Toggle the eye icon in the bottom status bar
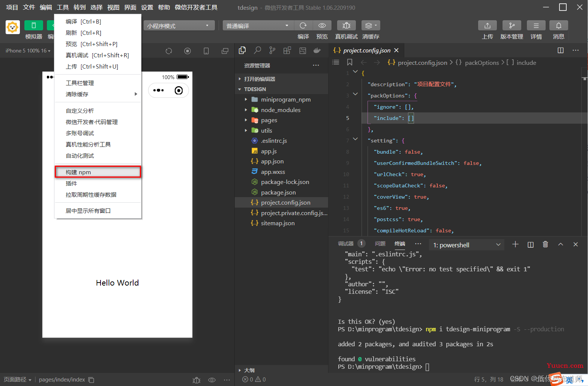 point(212,380)
